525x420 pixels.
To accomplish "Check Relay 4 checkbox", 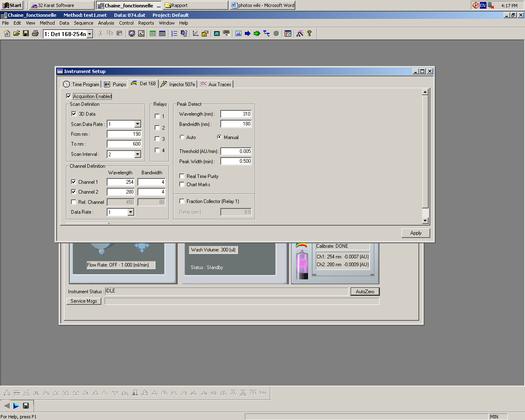I will click(x=157, y=150).
